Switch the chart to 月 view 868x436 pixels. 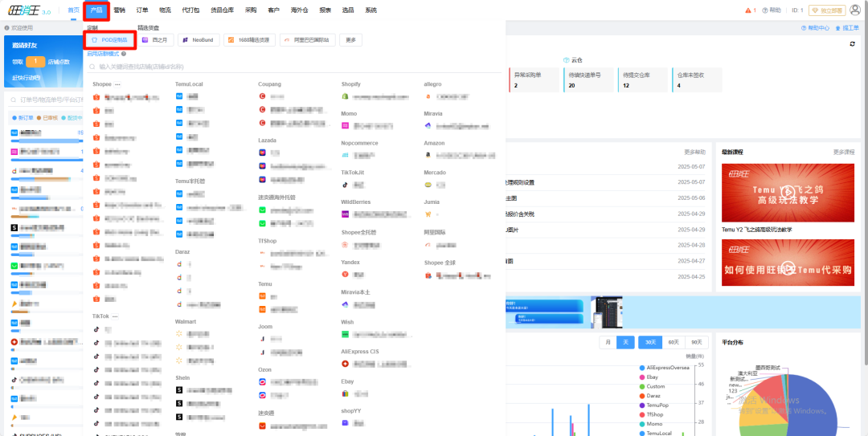[608, 343]
